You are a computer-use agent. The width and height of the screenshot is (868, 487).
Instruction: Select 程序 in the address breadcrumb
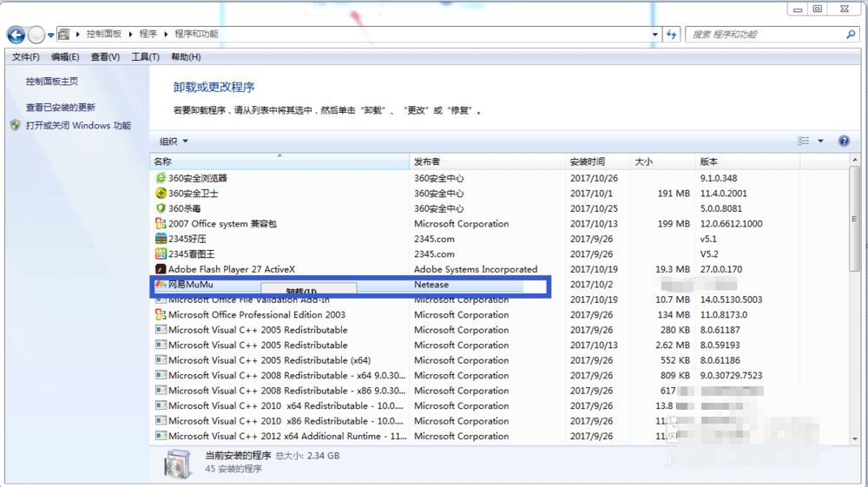(x=148, y=34)
